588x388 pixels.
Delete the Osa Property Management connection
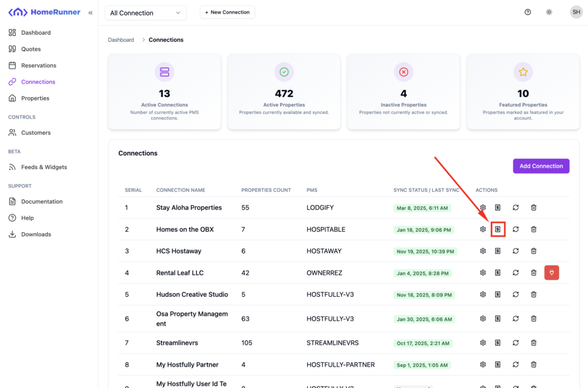coord(533,319)
